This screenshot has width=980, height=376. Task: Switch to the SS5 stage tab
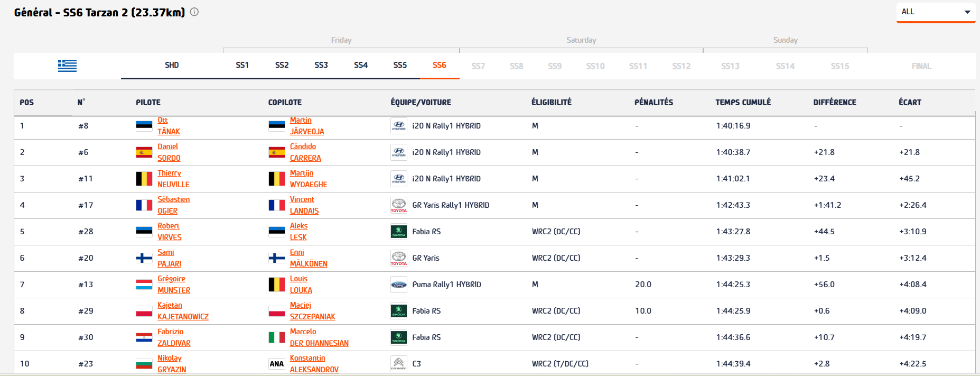(x=400, y=65)
